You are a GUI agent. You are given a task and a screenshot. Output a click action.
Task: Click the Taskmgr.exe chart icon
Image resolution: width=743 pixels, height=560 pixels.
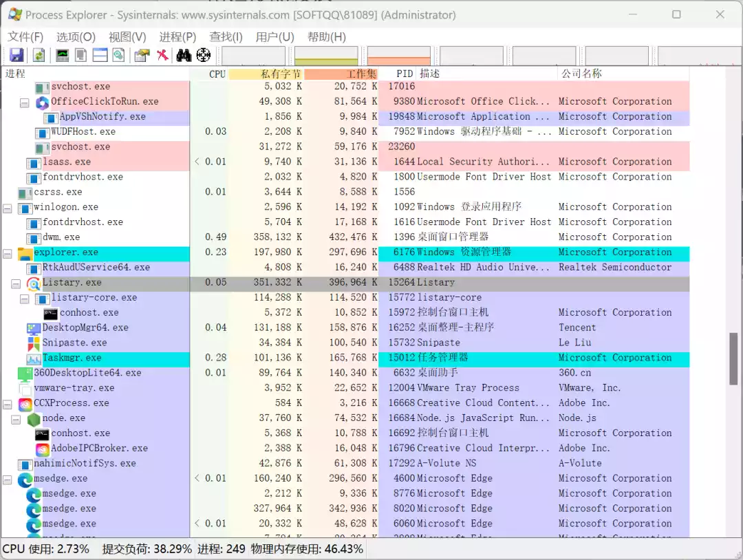[x=34, y=359]
